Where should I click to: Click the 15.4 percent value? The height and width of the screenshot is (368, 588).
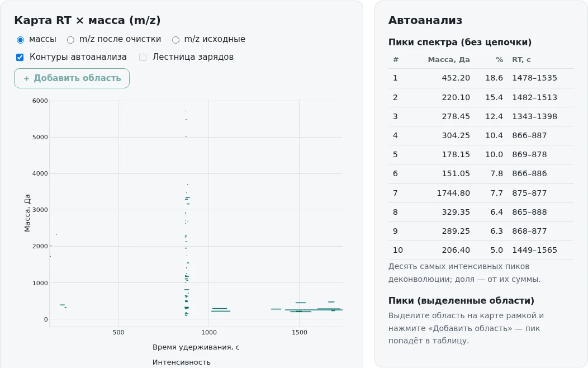click(x=494, y=97)
